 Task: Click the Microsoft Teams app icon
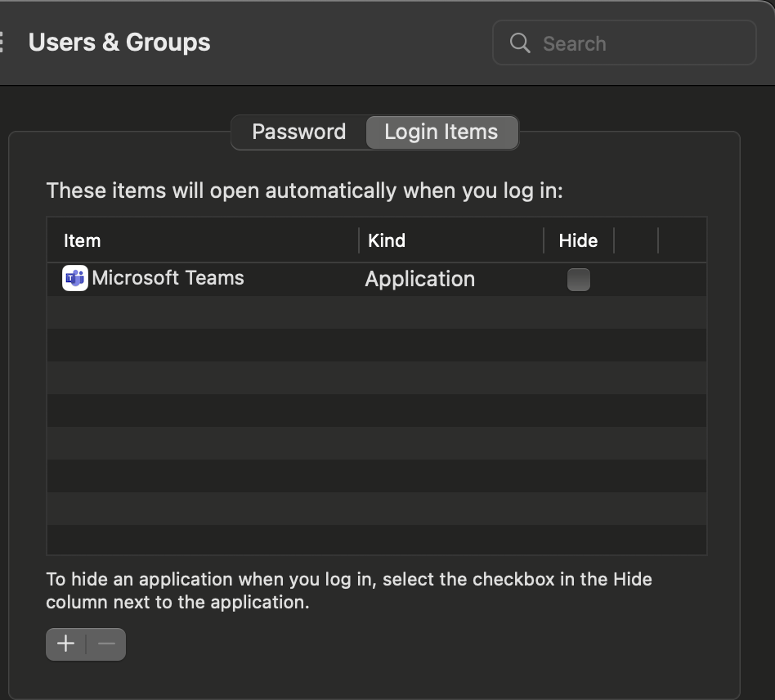(75, 279)
